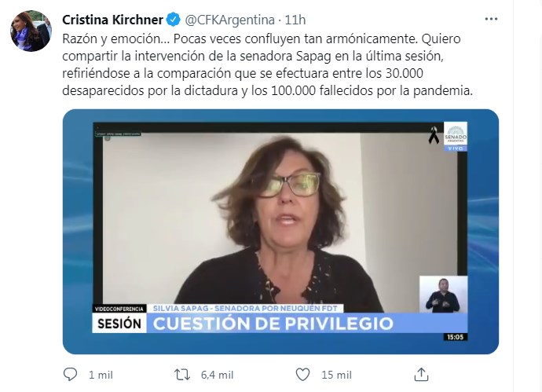This screenshot has width=542, height=392.
Task: Click the sign language interpreter inset
Action: (x=443, y=294)
